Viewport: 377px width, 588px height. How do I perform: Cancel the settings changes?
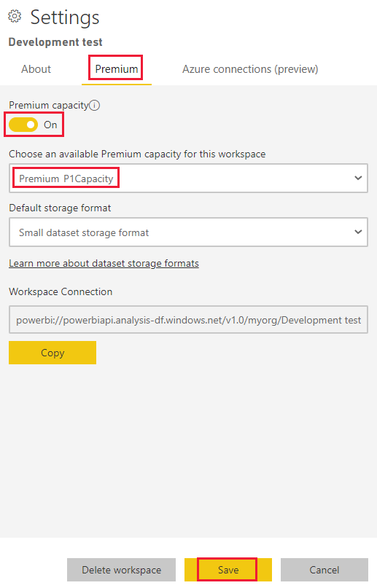[x=324, y=570]
